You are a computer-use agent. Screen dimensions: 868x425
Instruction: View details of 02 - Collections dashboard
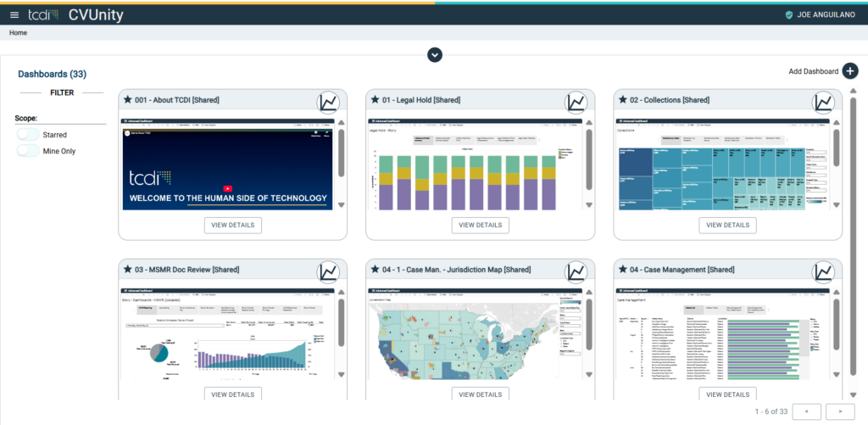point(727,225)
